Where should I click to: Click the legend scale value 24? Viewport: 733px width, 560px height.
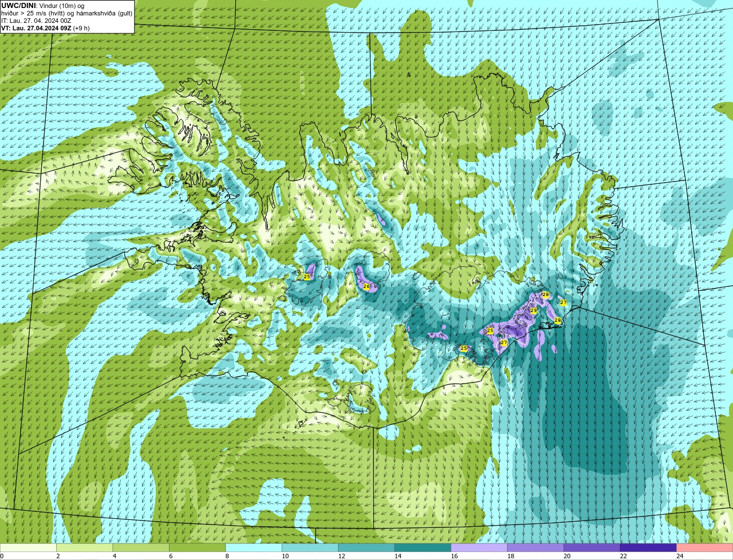click(679, 556)
